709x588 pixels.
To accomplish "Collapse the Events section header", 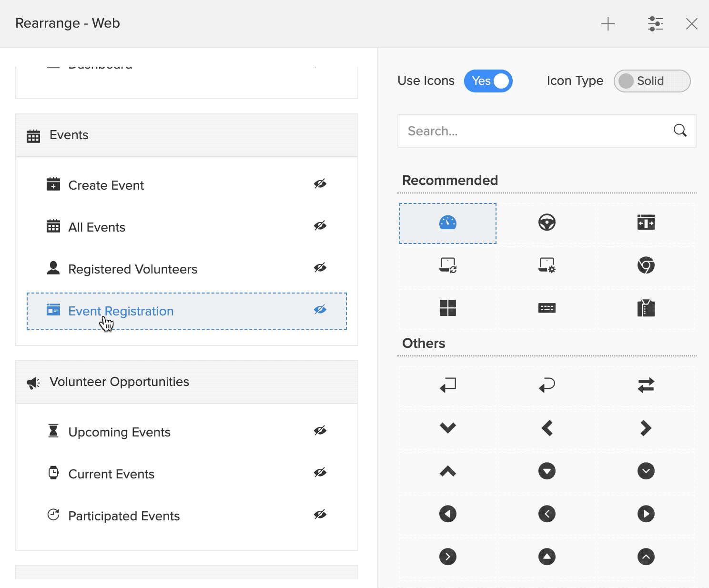I will (187, 135).
